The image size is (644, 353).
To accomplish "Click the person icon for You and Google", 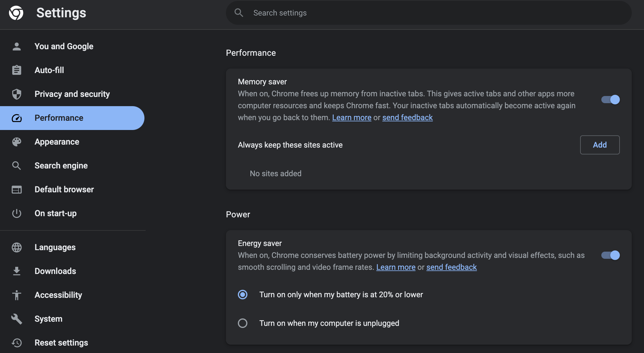I will pyautogui.click(x=17, y=46).
